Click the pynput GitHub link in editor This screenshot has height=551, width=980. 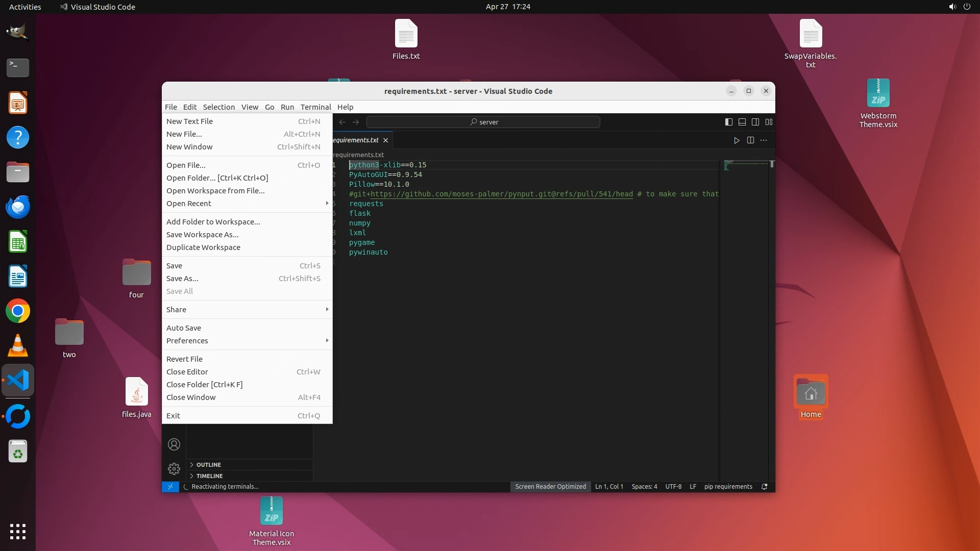pyautogui.click(x=501, y=194)
